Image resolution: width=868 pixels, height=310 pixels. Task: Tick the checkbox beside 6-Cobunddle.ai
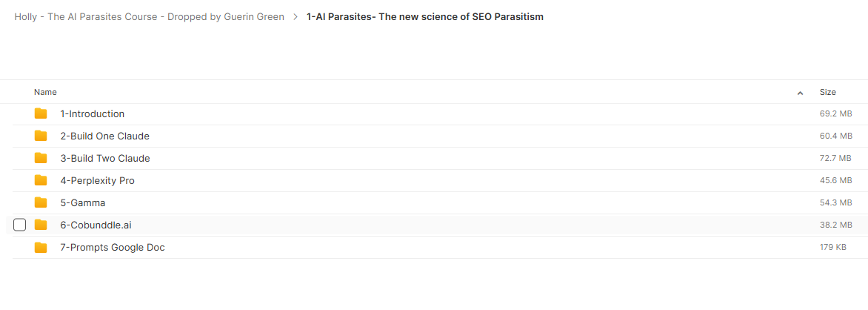tap(19, 225)
